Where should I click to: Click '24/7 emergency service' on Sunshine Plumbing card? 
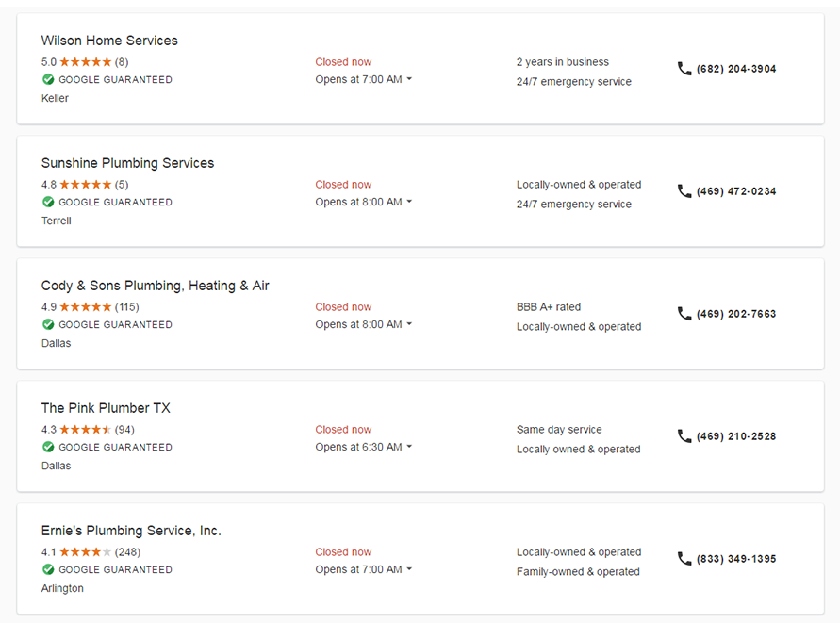click(574, 205)
